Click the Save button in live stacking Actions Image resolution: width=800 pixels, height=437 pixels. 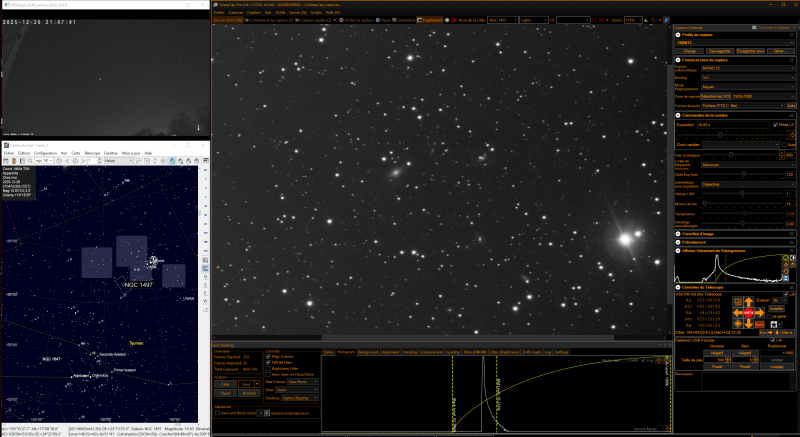point(246,384)
